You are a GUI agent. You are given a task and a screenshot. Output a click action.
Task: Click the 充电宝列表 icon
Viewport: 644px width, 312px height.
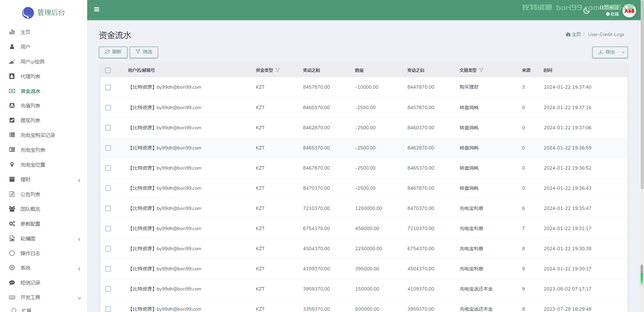(12, 150)
